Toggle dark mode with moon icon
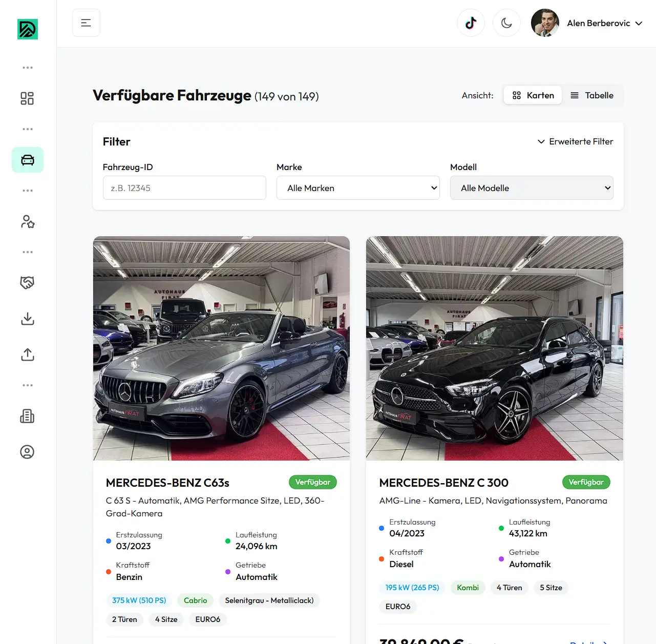Screen dimensions: 656x644 point(506,23)
